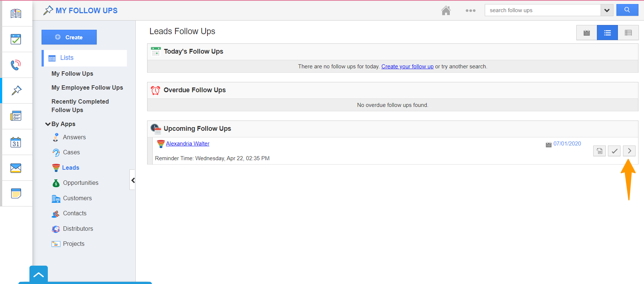Image resolution: width=644 pixels, height=284 pixels.
Task: Select Opportunities under By Apps
Action: 81,183
